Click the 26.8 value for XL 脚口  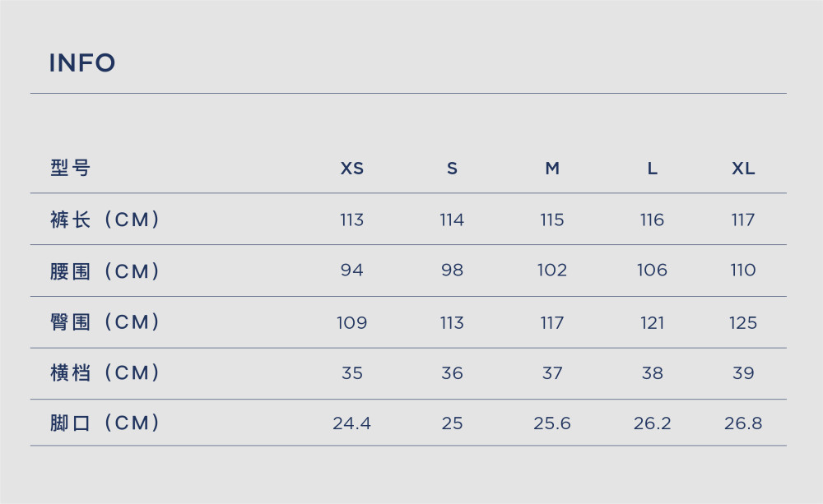743,423
